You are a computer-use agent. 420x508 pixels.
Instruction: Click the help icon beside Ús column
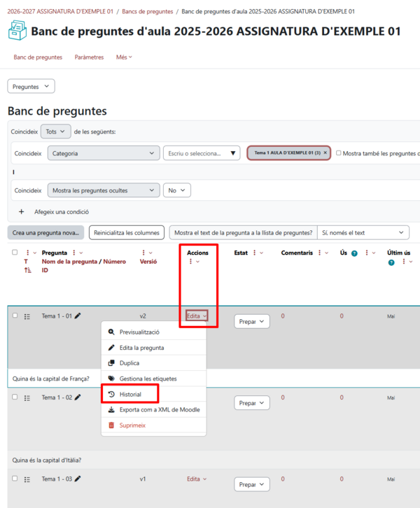pos(354,253)
